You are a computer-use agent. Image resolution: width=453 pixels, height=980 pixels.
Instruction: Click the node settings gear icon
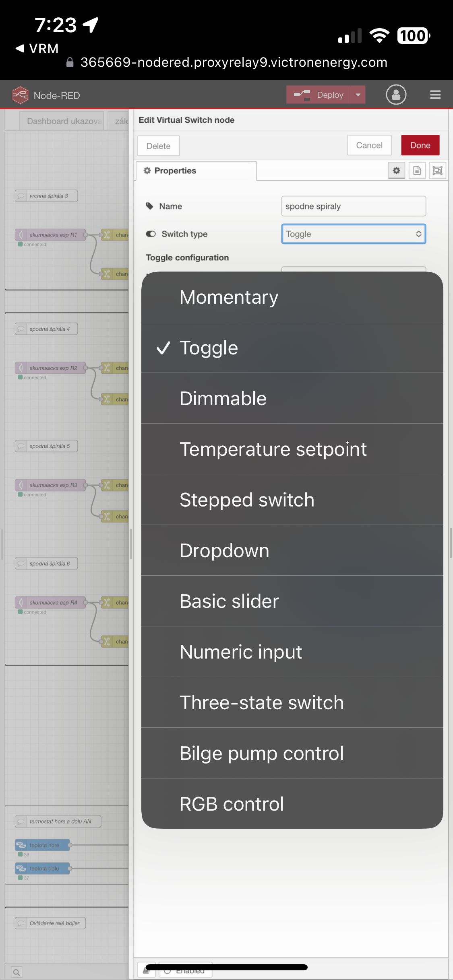[397, 171]
